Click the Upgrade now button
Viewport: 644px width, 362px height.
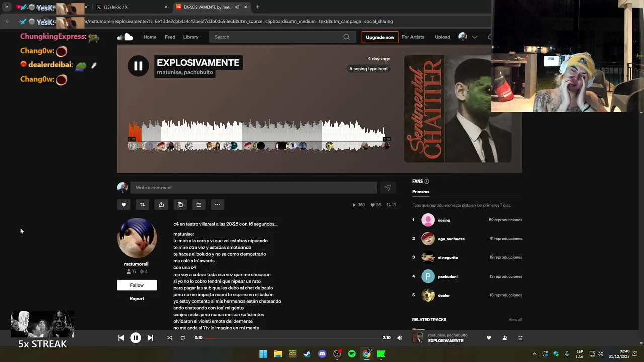[380, 37]
